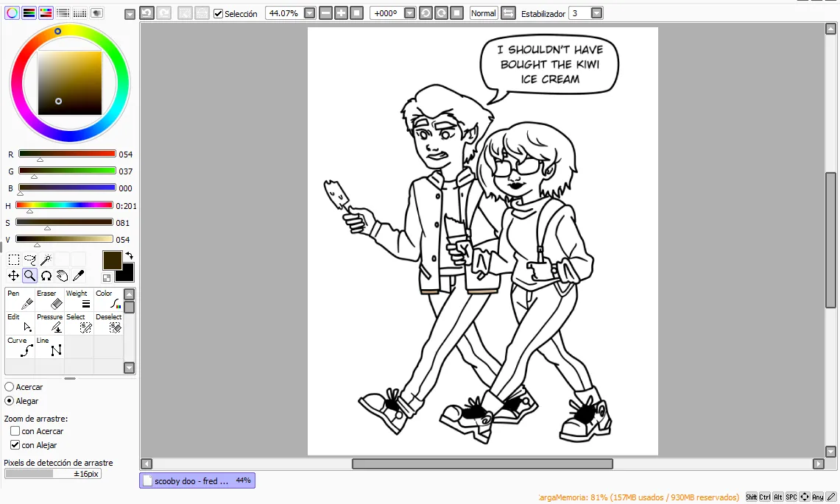Click the foreground brown color swatch
This screenshot has width=840, height=504.
pyautogui.click(x=112, y=260)
